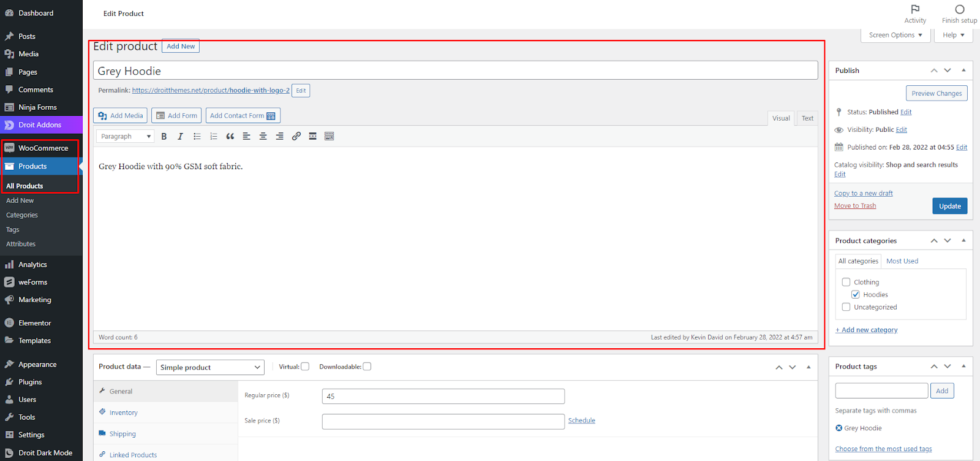The image size is (980, 461).
Task: Check the Clothing category
Action: click(846, 282)
